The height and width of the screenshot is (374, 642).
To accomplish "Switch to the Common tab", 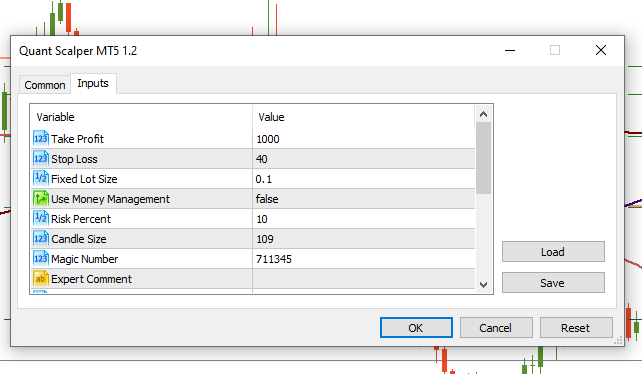I will pos(45,85).
